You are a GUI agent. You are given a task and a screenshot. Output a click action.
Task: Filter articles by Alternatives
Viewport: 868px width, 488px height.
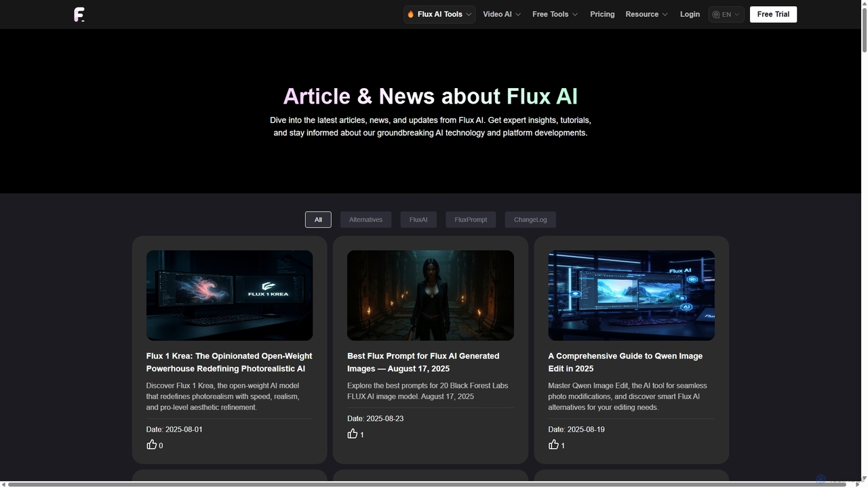[366, 220]
